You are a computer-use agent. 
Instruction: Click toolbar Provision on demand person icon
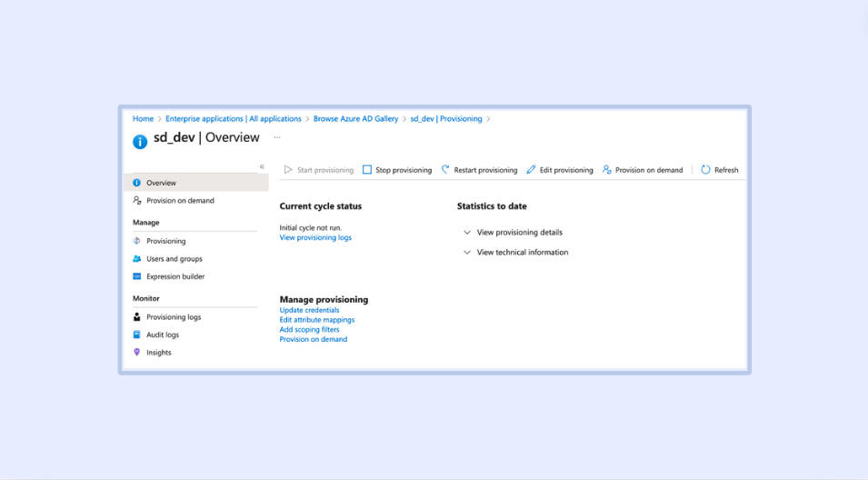click(x=607, y=169)
